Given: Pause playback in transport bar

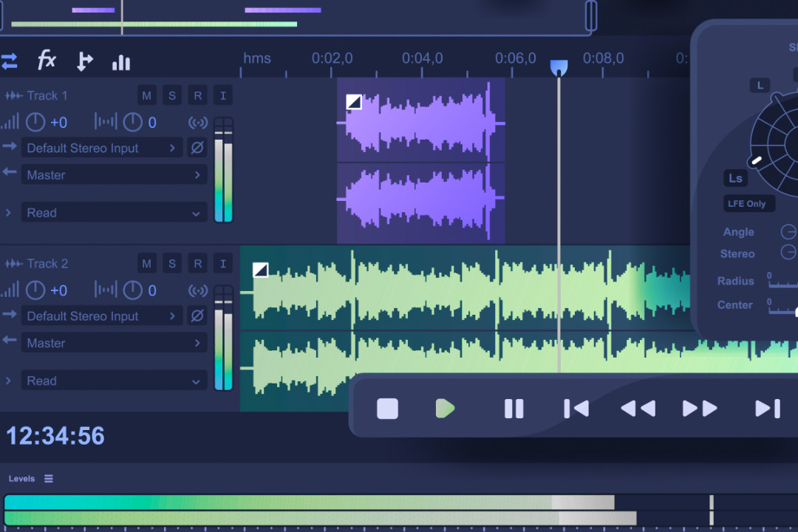Looking at the screenshot, I should [514, 409].
